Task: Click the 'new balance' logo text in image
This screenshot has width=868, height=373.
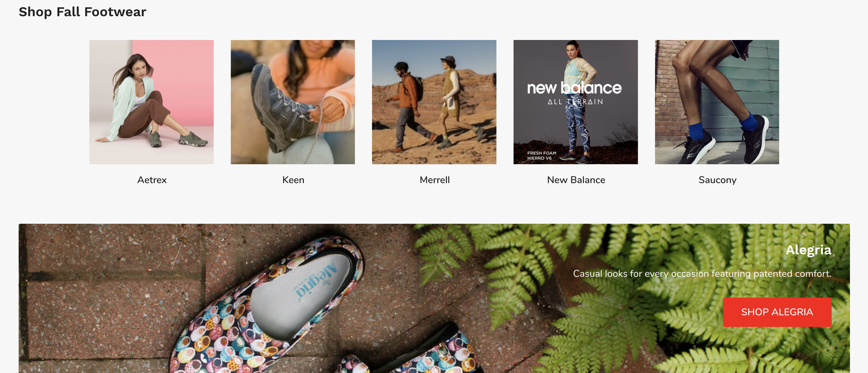Action: coord(575,88)
